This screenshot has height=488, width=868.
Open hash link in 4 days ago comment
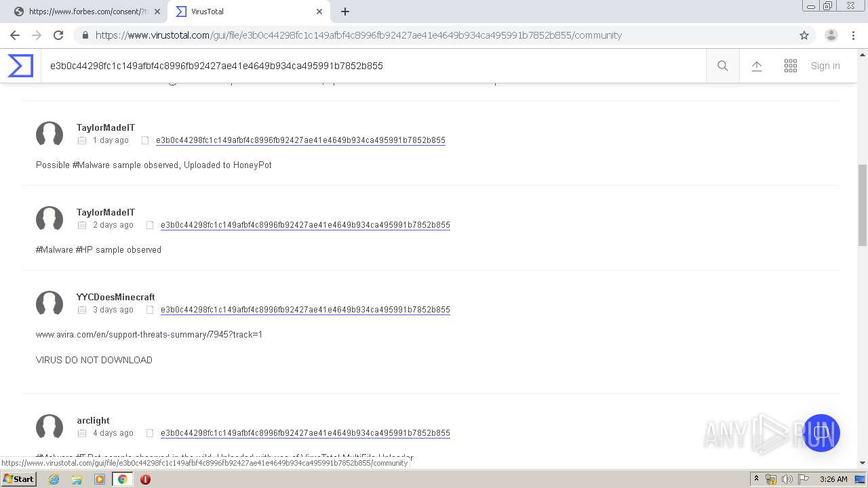coord(305,433)
